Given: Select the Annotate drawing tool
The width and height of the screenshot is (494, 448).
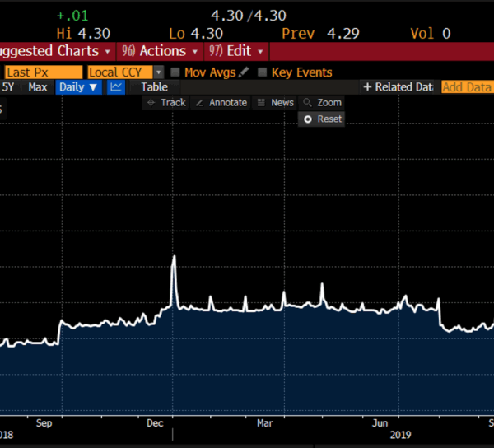Looking at the screenshot, I should pos(221,103).
